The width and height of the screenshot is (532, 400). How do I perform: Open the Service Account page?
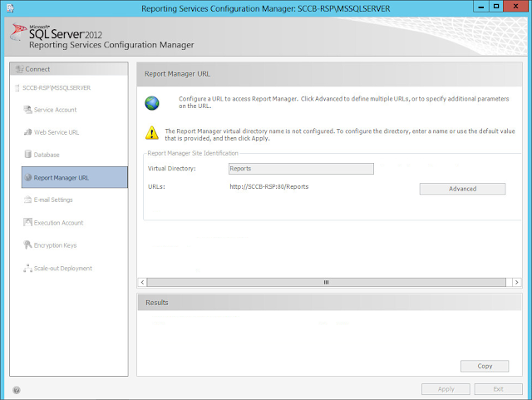(x=56, y=110)
